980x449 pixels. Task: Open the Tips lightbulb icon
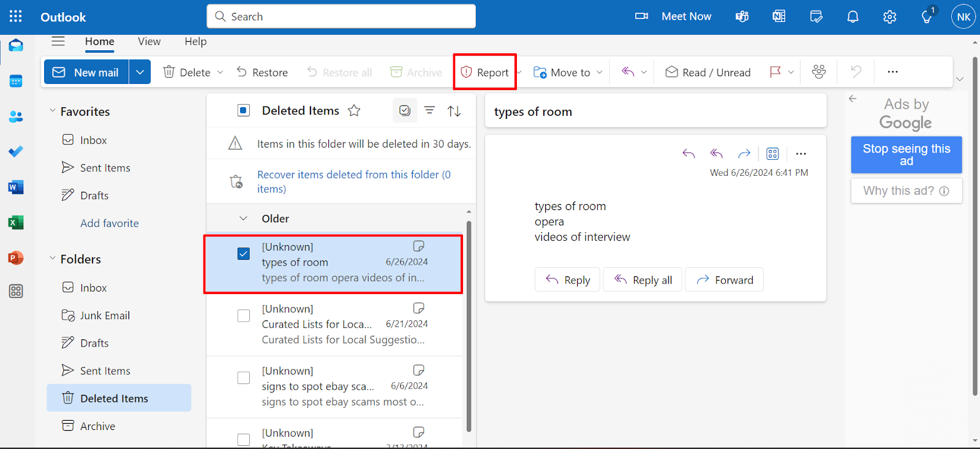click(927, 17)
